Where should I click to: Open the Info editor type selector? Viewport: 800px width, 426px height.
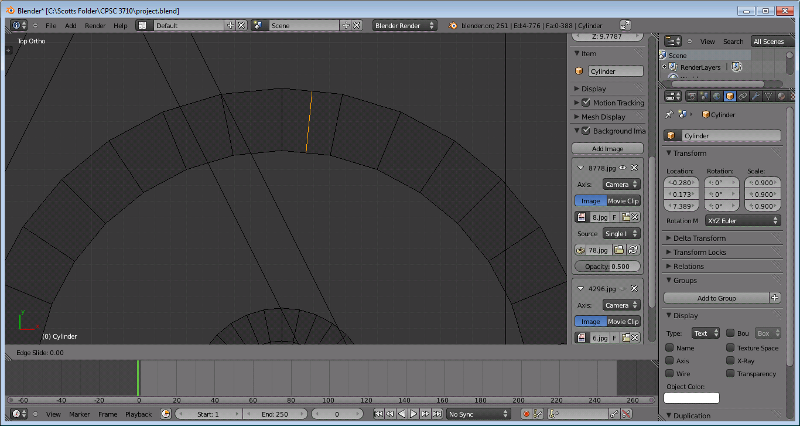[19, 25]
